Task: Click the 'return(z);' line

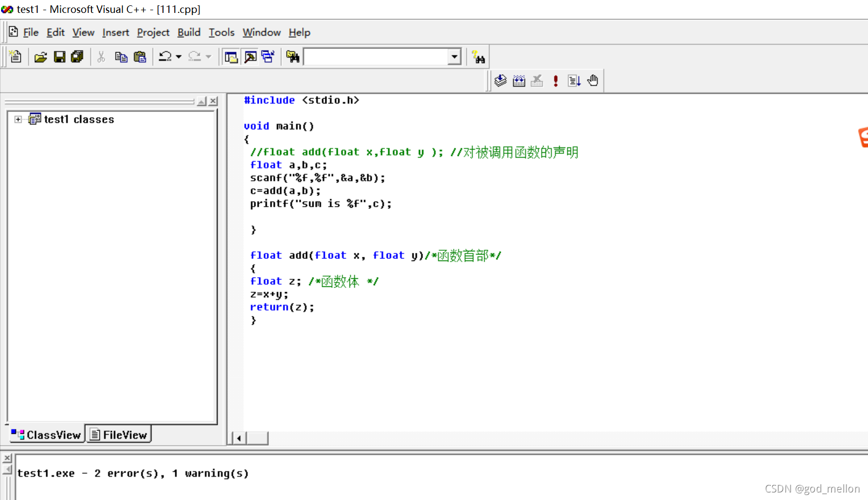Action: [282, 307]
